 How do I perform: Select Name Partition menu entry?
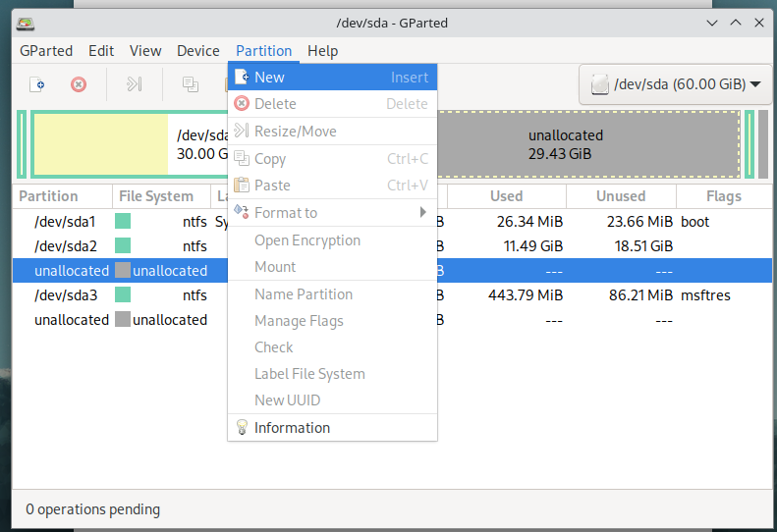coord(332,294)
